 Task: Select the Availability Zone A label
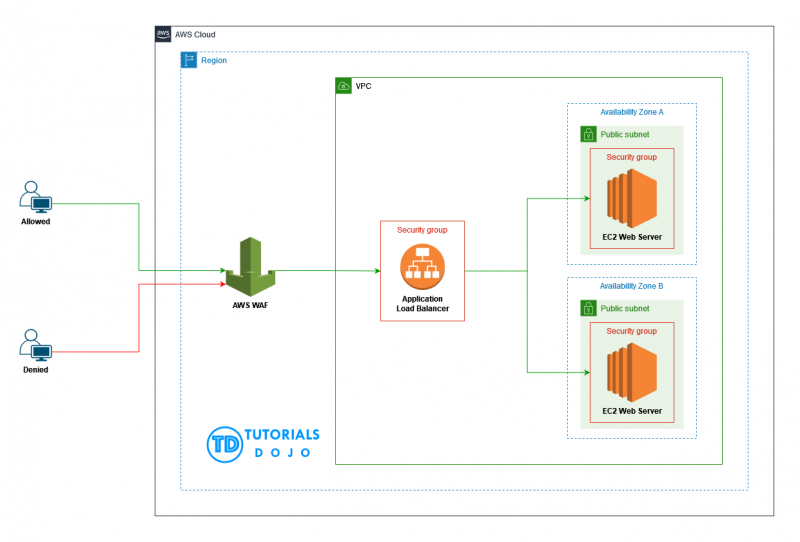[631, 112]
